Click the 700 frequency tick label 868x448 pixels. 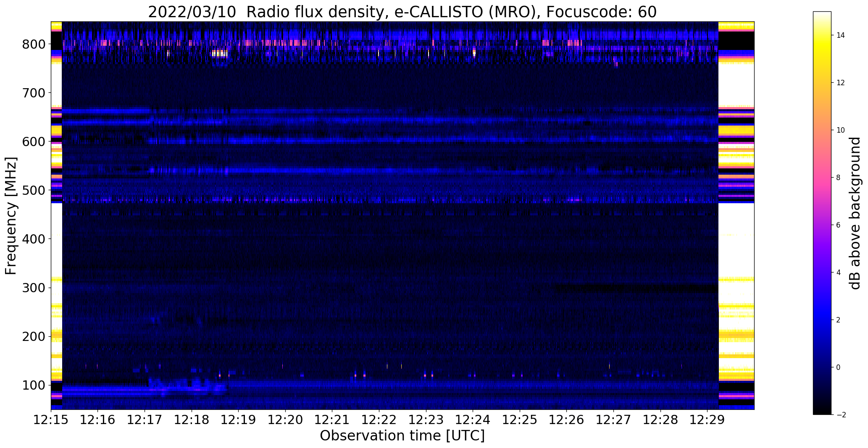pos(34,93)
